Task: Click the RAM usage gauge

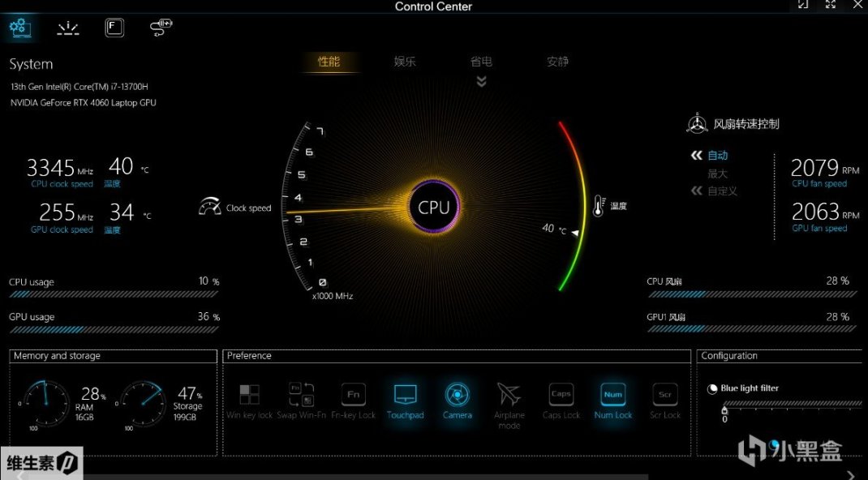Action: coord(45,404)
